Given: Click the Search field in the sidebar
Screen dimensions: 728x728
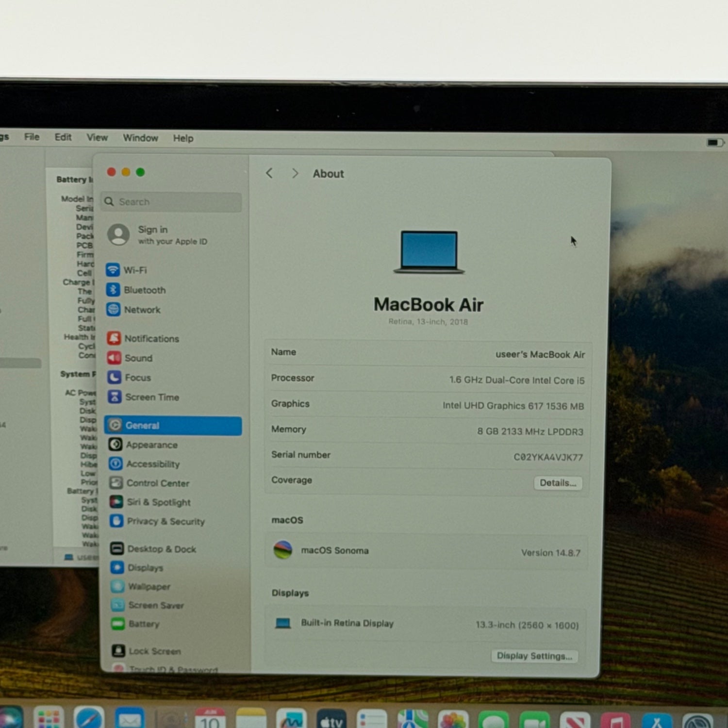Looking at the screenshot, I should coord(171,202).
